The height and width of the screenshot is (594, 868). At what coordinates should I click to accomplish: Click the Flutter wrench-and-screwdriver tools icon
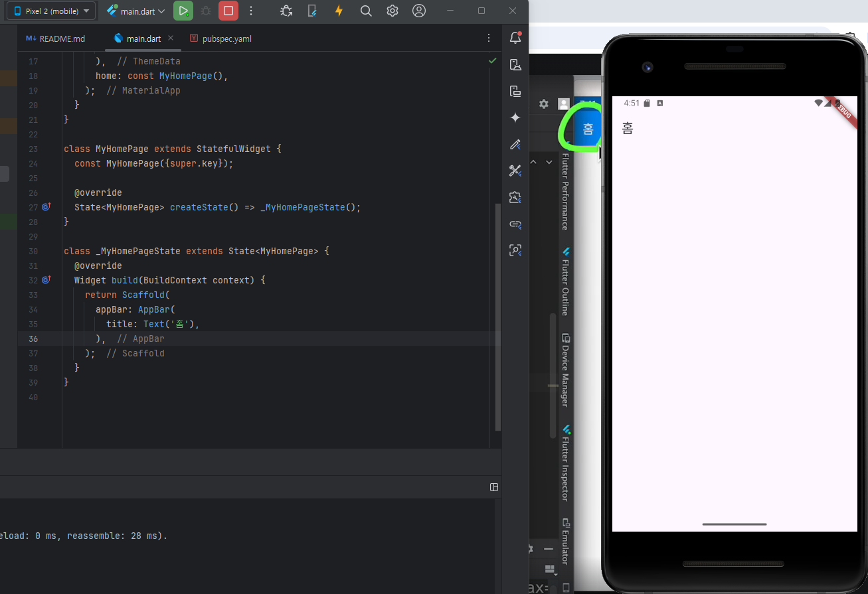(515, 171)
